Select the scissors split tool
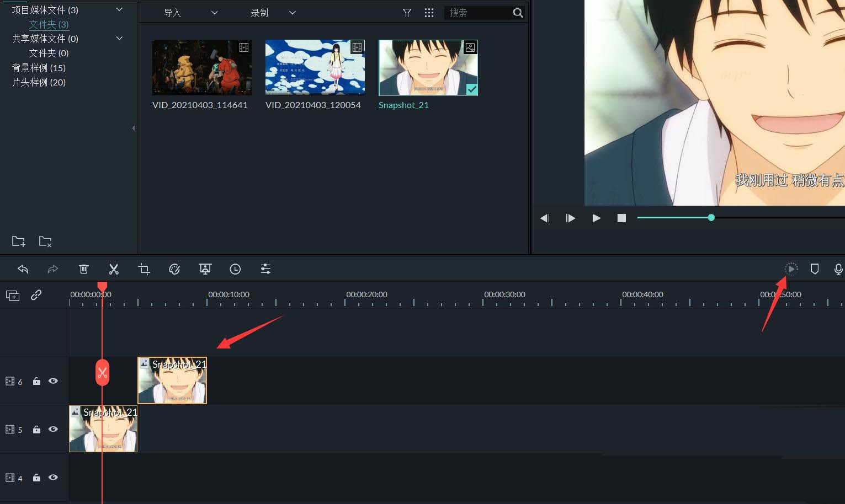The image size is (845, 504). tap(114, 269)
